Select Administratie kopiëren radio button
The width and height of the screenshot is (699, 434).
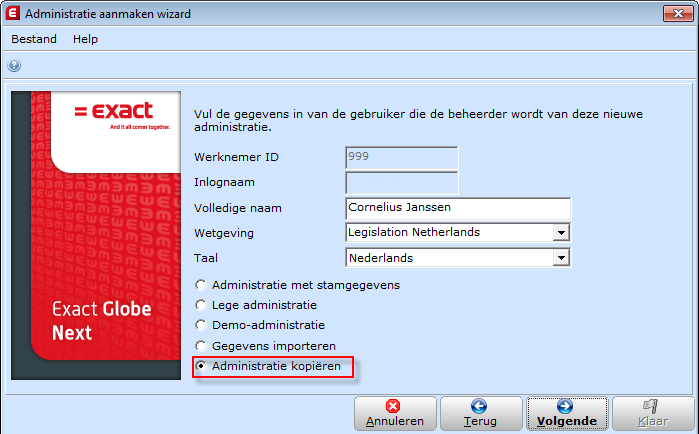pos(201,366)
